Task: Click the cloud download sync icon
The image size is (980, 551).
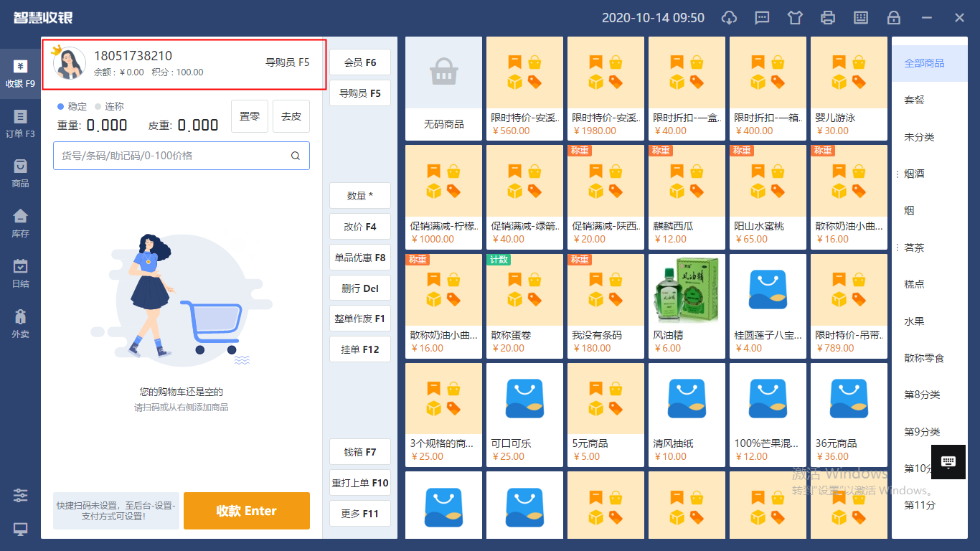Action: click(x=730, y=18)
